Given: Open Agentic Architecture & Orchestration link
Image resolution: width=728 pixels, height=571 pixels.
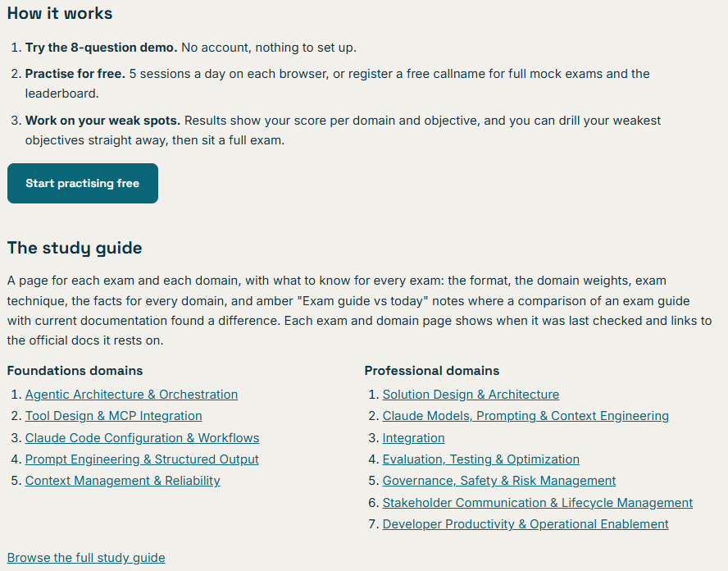Looking at the screenshot, I should click(x=131, y=395).
